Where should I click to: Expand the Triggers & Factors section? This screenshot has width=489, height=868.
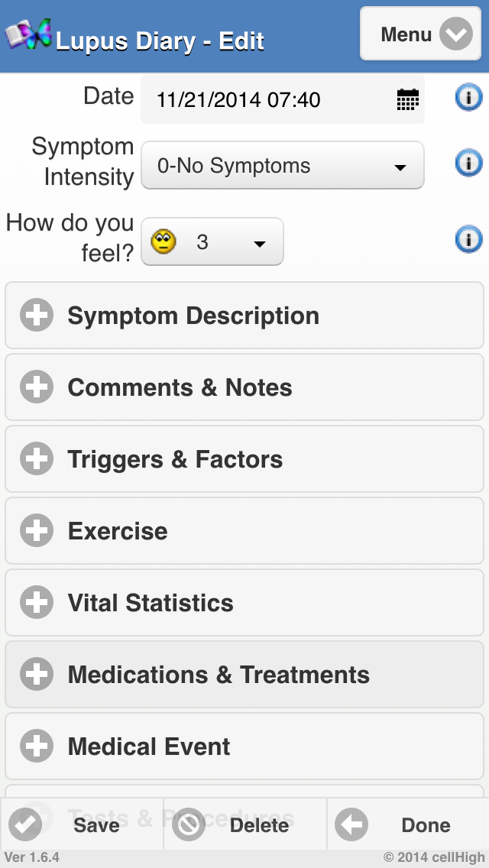(x=244, y=459)
